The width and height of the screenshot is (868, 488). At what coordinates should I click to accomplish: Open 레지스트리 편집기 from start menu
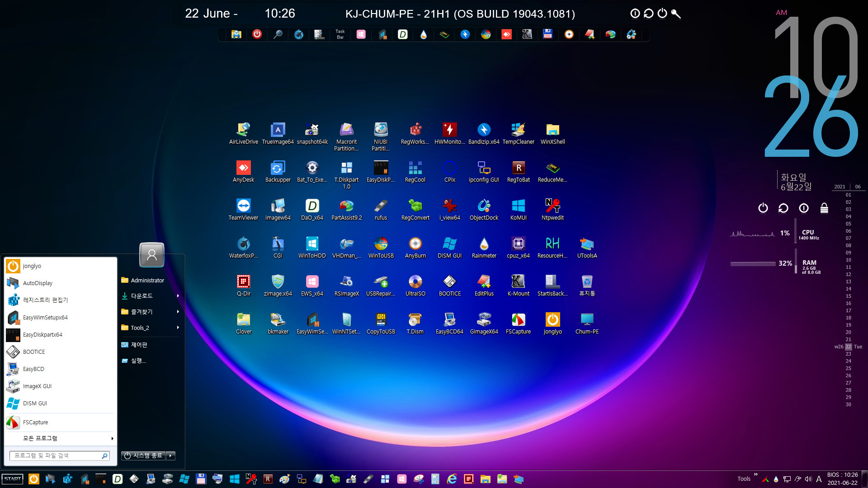coord(60,300)
